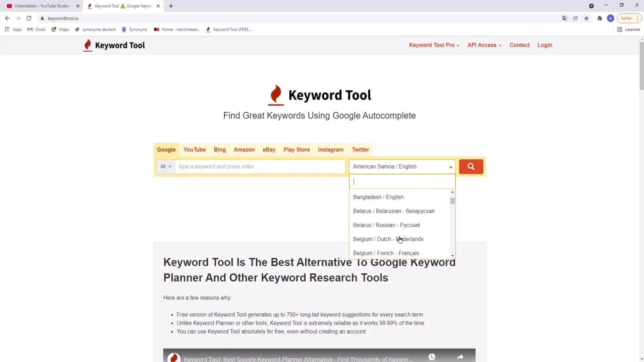Open the Synonyms bookmark
Screen dimensions: 644x362
click(x=135, y=29)
